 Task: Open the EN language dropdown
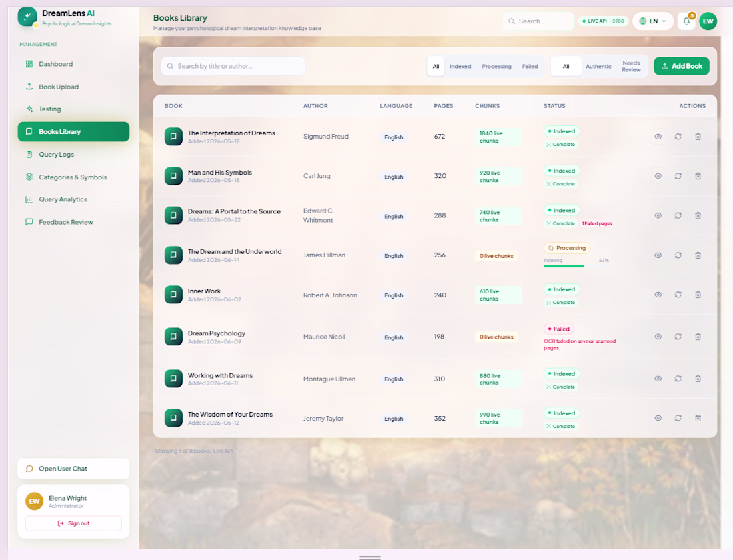click(x=652, y=21)
